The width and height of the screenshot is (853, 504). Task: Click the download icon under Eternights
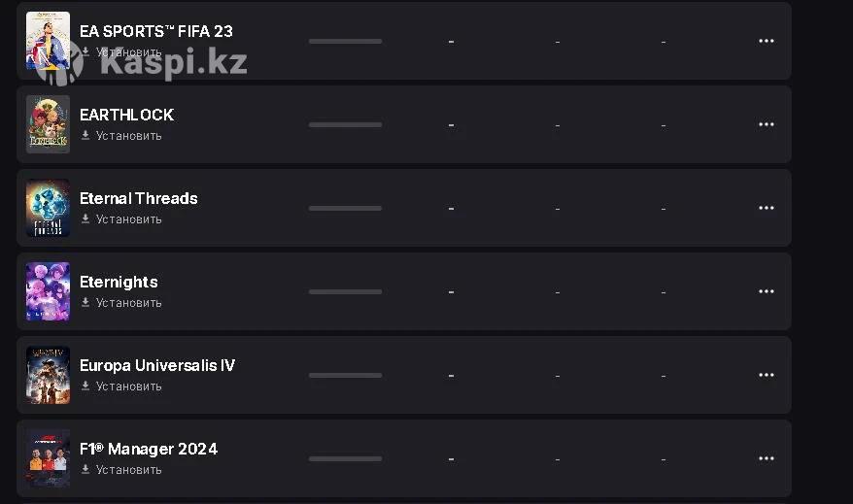click(x=85, y=303)
